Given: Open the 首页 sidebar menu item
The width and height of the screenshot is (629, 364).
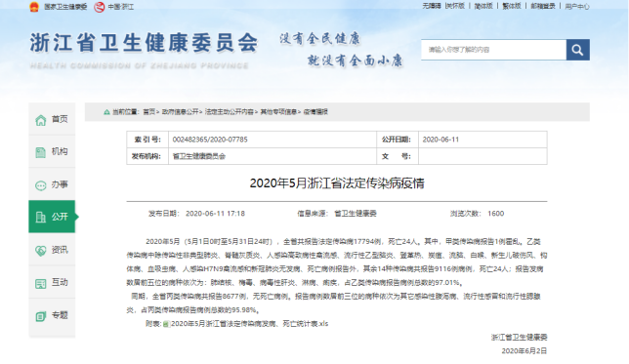Looking at the screenshot, I should [52, 119].
